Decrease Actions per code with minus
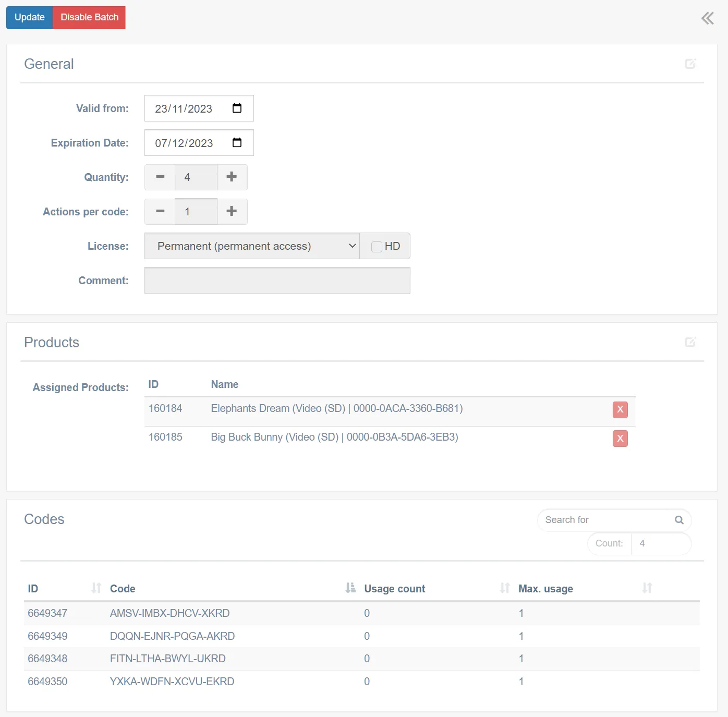The image size is (728, 717). 160,212
